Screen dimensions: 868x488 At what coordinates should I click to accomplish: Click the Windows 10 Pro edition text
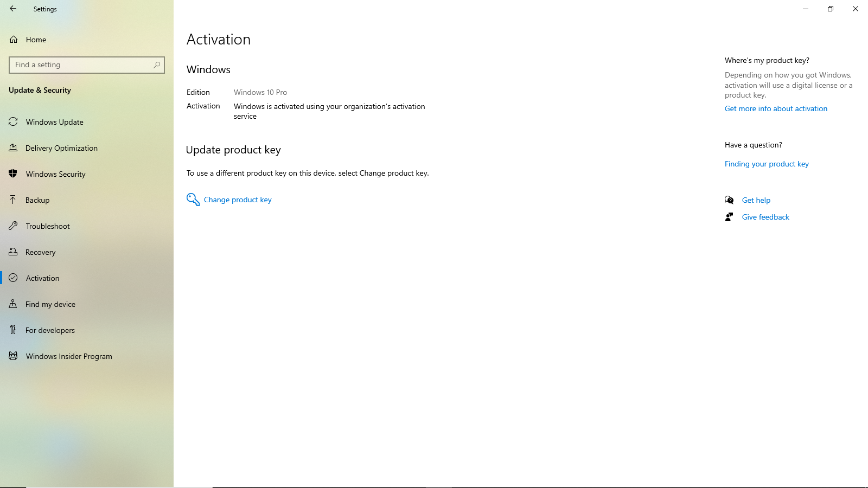coord(260,92)
